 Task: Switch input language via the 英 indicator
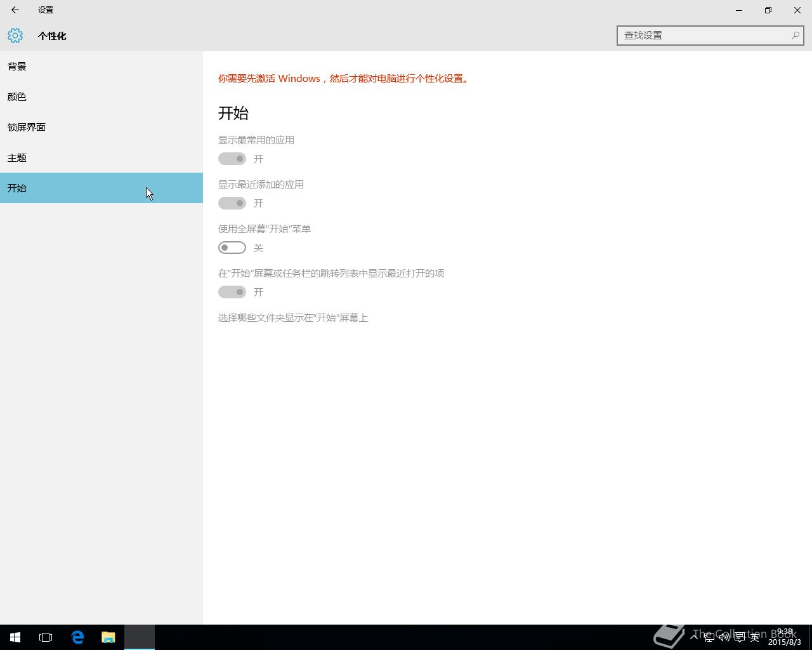755,637
